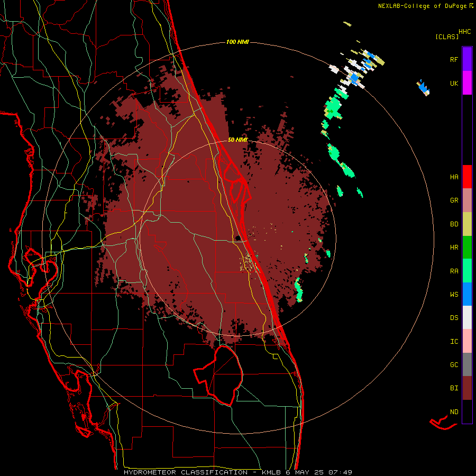Select the GR graupel legend swatch

467,200
